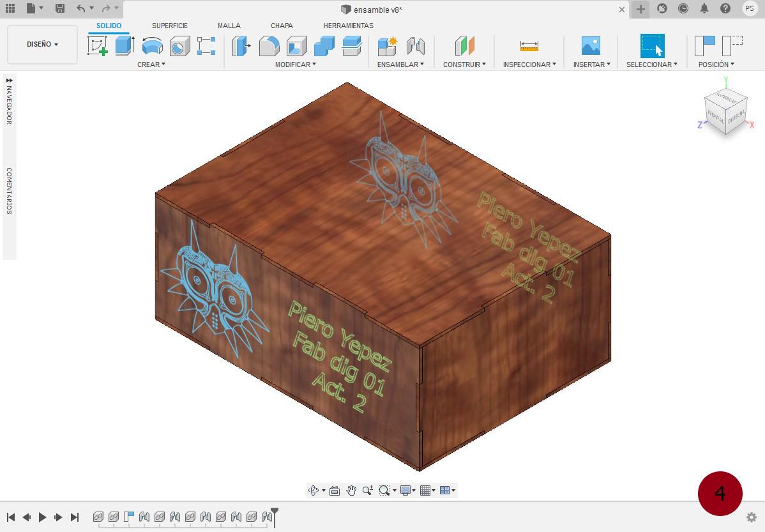
Task: Jump to the start of the timeline
Action: click(x=11, y=517)
